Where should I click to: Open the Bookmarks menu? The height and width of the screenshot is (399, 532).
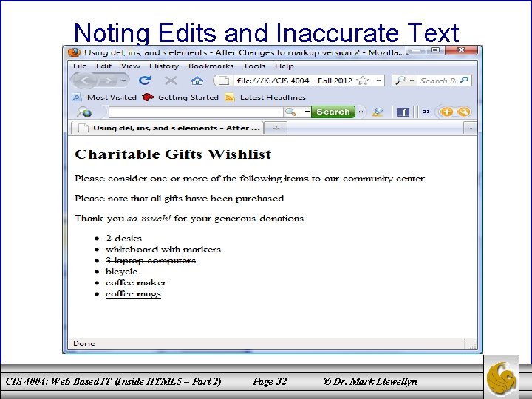click(x=211, y=66)
